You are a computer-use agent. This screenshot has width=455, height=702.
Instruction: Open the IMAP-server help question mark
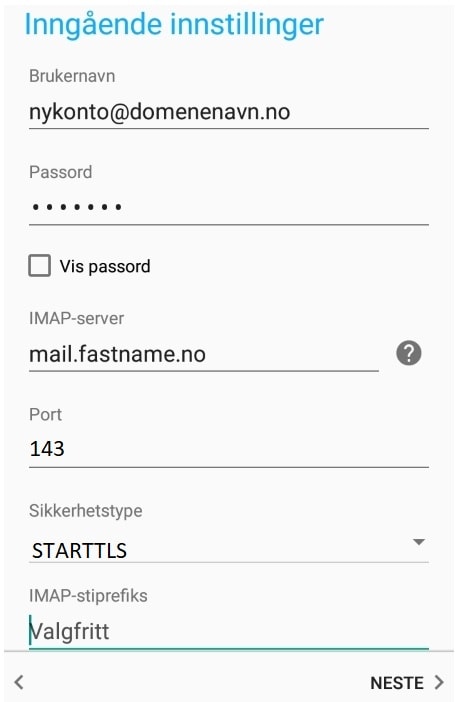click(x=408, y=353)
